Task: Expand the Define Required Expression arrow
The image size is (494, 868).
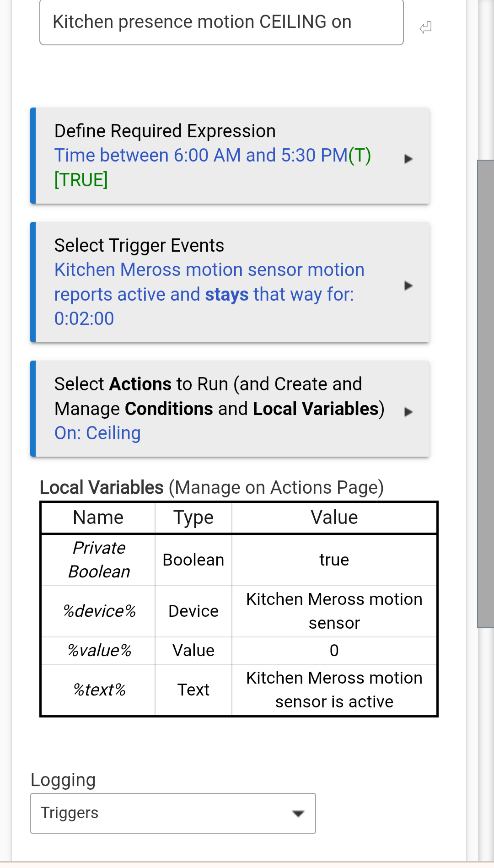Action: pos(408,159)
